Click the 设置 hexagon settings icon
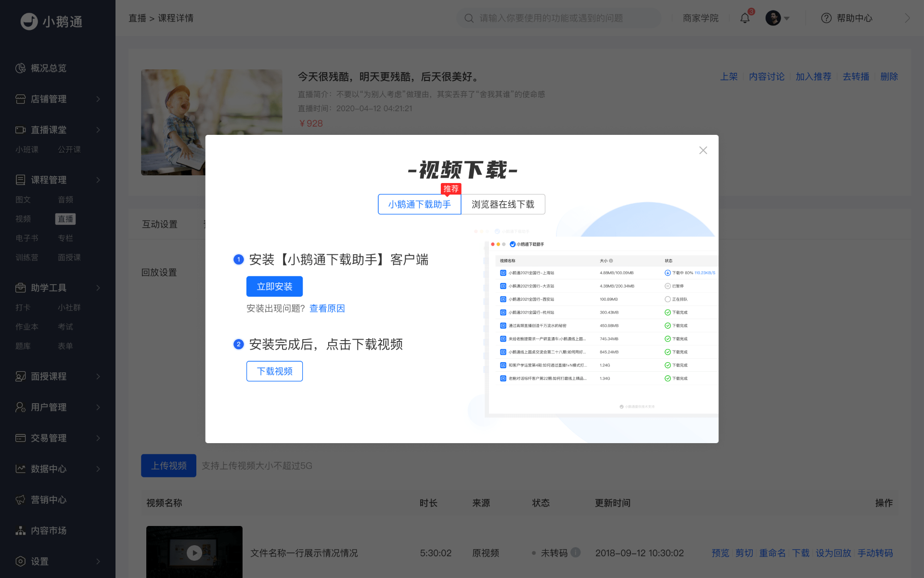924x578 pixels. click(x=20, y=561)
